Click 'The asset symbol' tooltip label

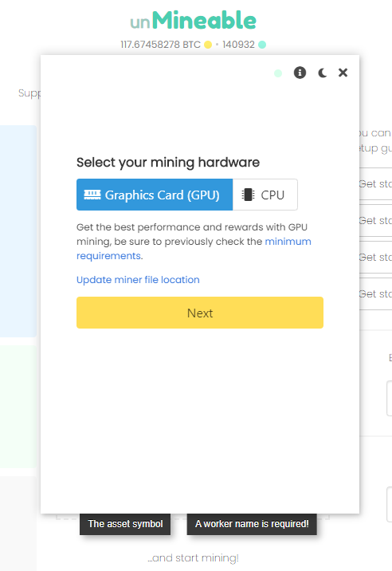[125, 524]
